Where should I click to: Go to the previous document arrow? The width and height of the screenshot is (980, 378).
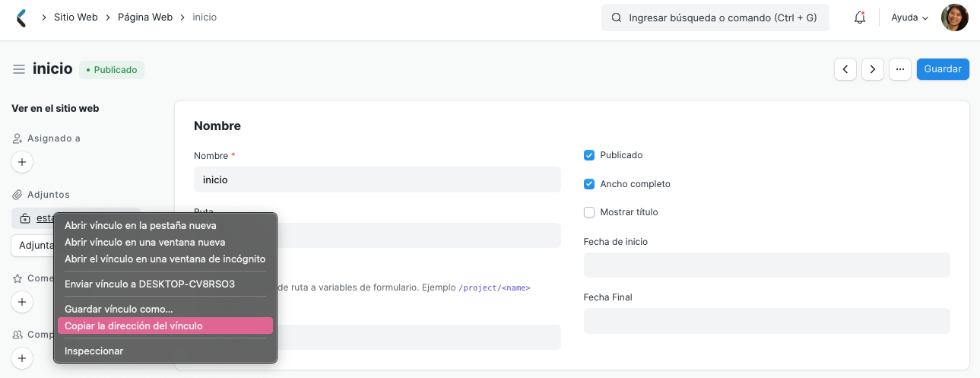(x=845, y=69)
